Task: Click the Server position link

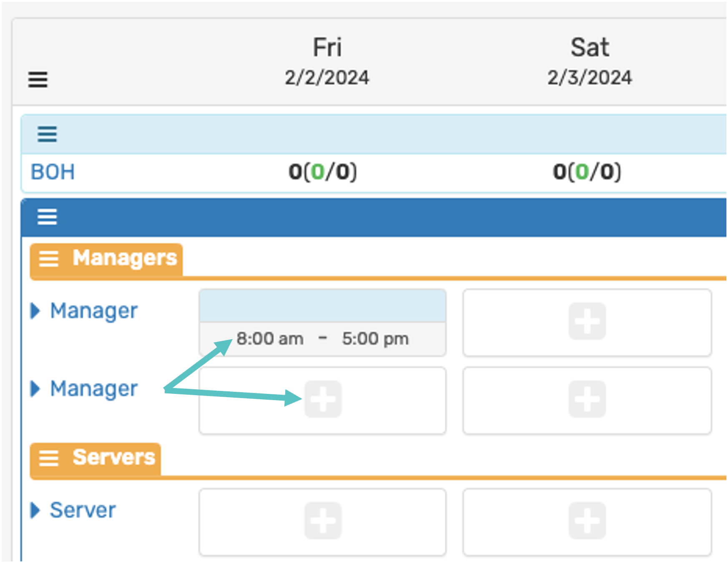Action: [x=83, y=510]
